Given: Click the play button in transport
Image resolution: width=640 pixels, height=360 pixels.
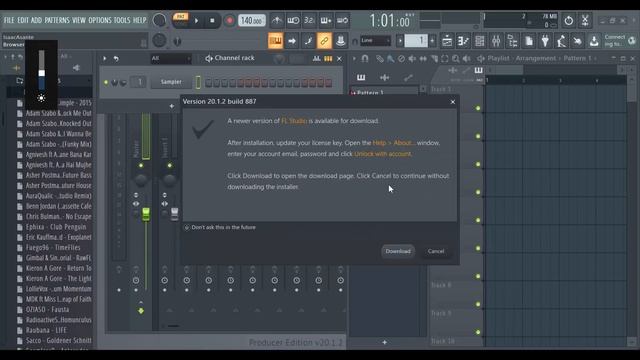Looking at the screenshot, I should tap(196, 20).
